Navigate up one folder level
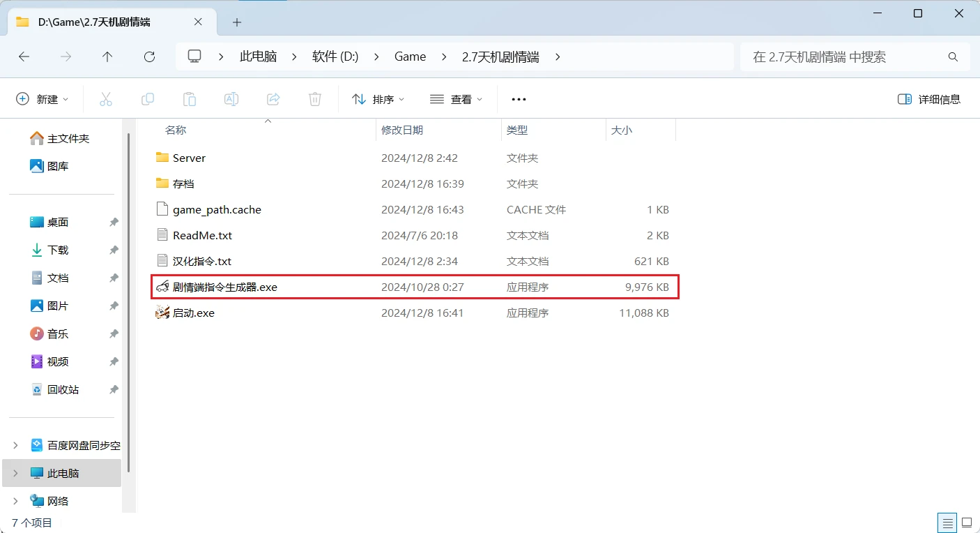Screen dimensions: 980x533 107,57
